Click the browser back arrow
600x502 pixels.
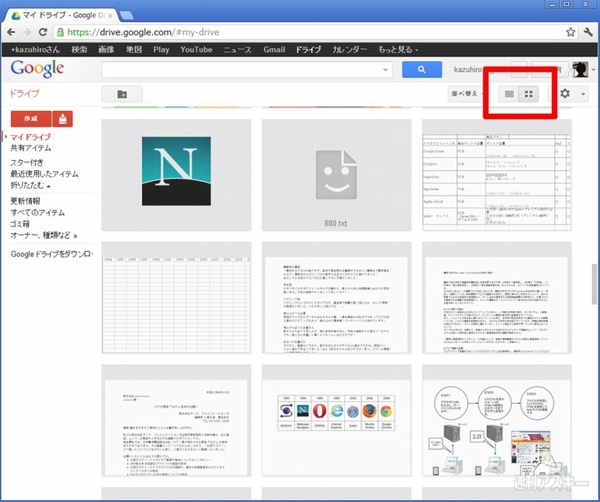pos(11,32)
